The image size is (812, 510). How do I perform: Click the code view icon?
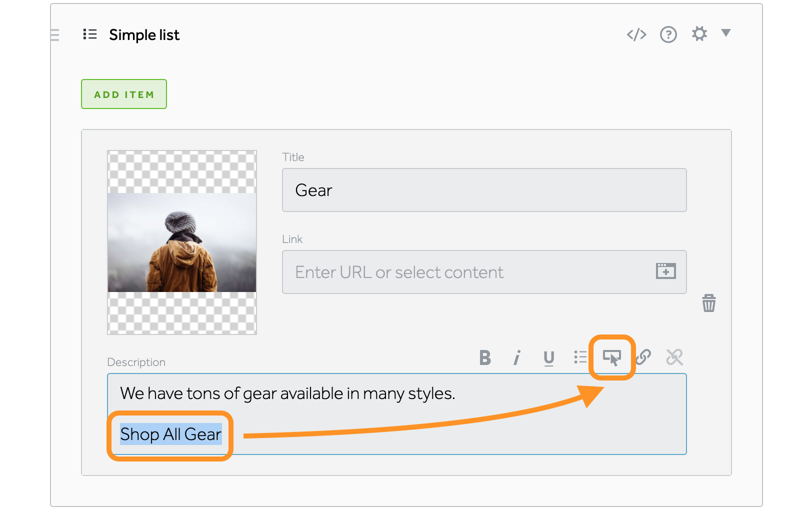tap(636, 34)
